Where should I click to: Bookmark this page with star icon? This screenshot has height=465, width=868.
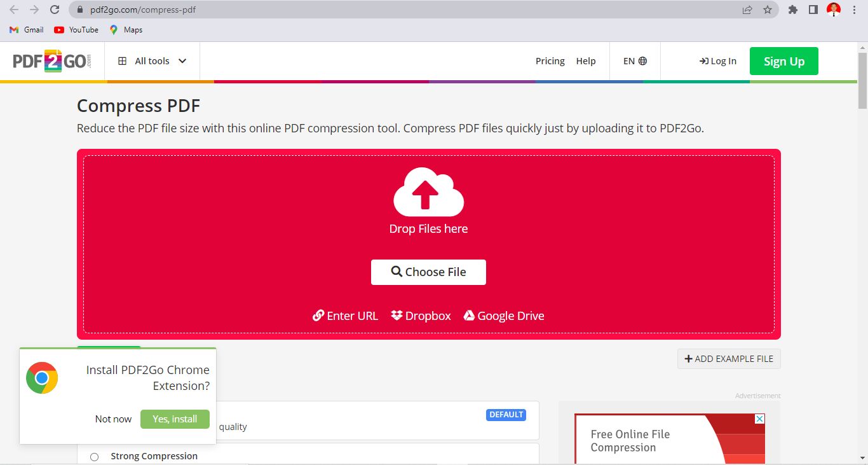(x=767, y=10)
